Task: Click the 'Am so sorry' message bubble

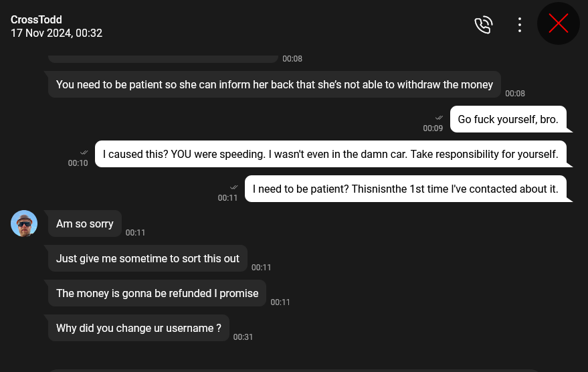Action: [85, 223]
